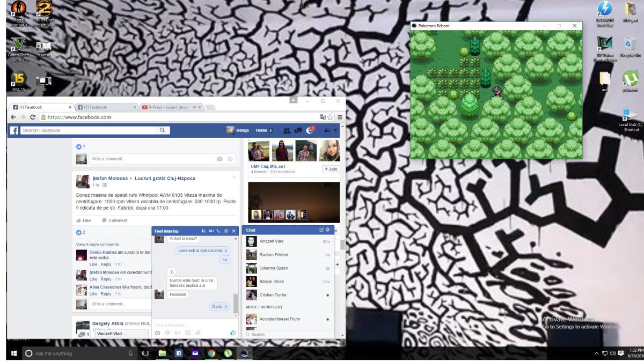Select the 3D Vision Photo Viewer icon

[x=605, y=49]
